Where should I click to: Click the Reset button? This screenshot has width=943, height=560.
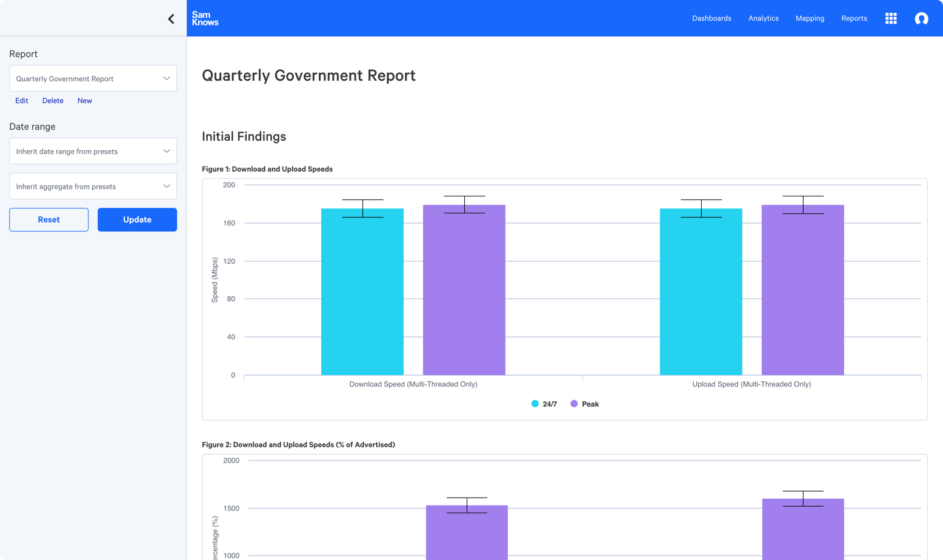48,219
